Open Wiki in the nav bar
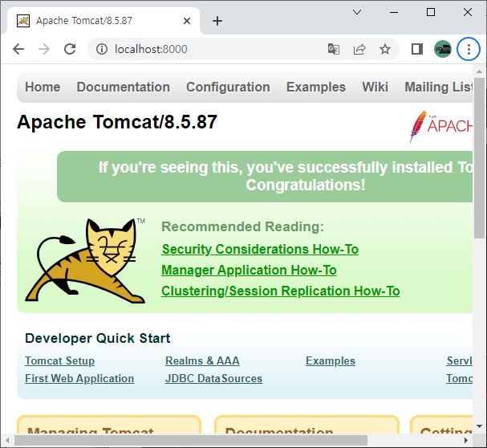Screen dimensions: 487x448 [375, 87]
